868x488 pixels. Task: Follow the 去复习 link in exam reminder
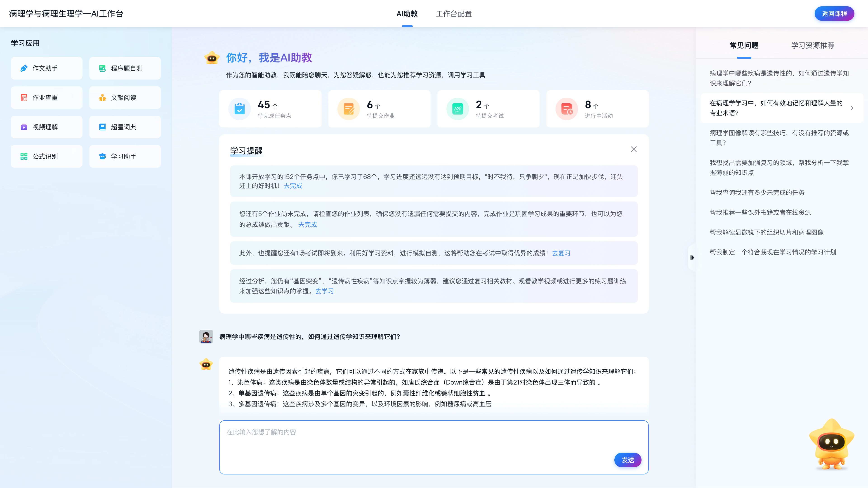click(x=561, y=253)
